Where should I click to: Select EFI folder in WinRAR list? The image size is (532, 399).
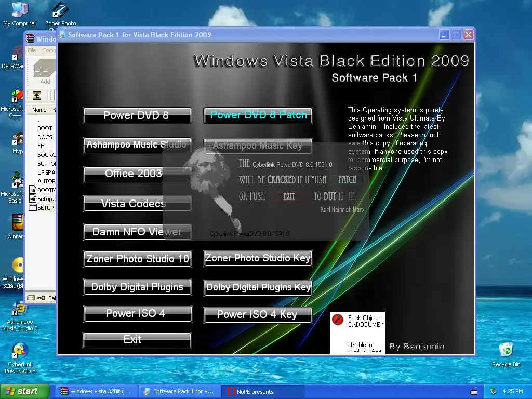(42, 146)
